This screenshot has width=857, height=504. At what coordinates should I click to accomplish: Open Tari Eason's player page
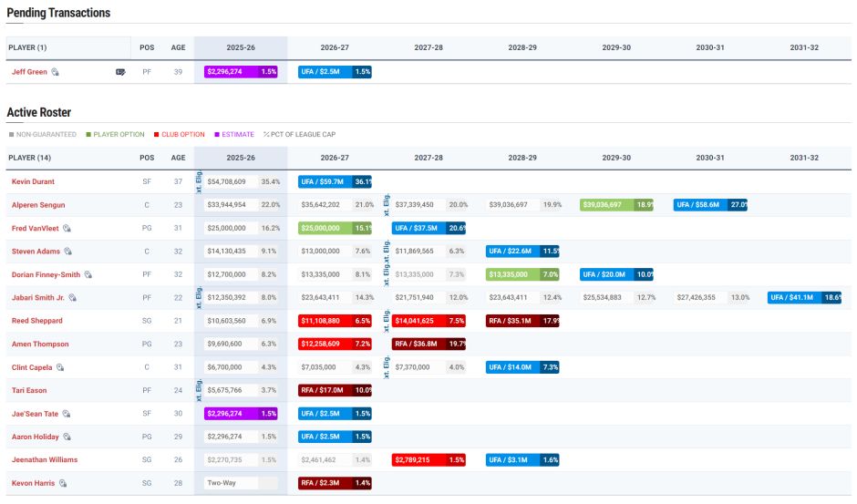click(x=29, y=390)
